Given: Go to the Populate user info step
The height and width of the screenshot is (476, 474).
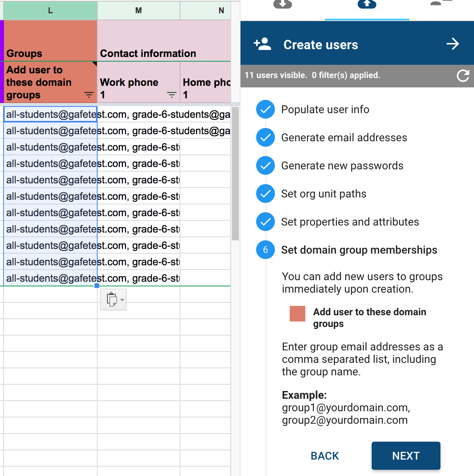Looking at the screenshot, I should coord(325,110).
